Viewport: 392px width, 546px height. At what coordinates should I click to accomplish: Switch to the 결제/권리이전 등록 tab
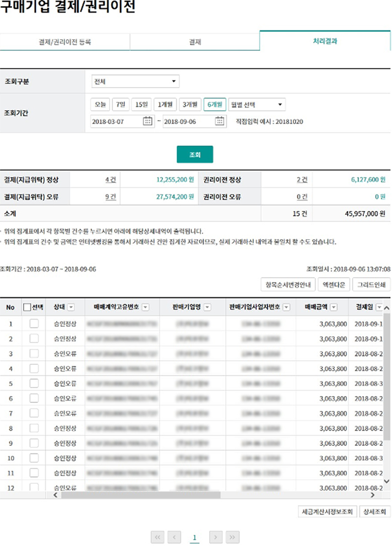pos(65,42)
